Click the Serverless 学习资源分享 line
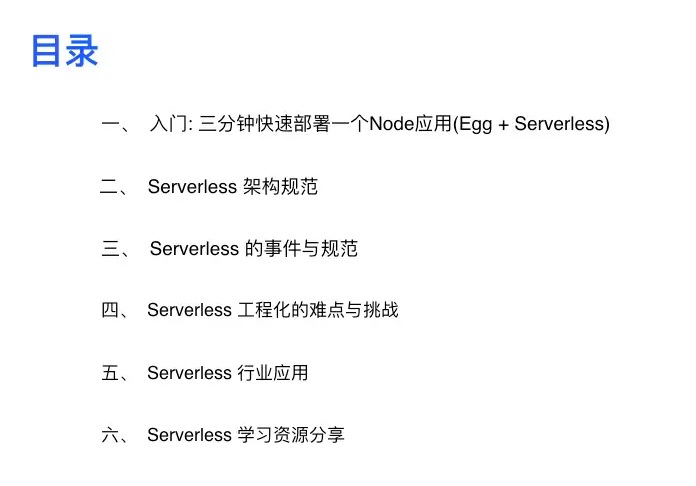Viewport: 696px width, 486px height. click(246, 435)
